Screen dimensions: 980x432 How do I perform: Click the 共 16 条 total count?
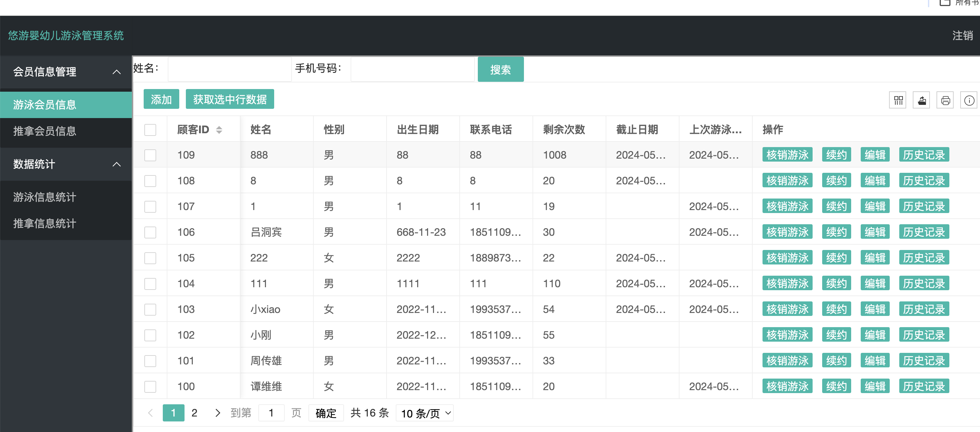coord(369,413)
